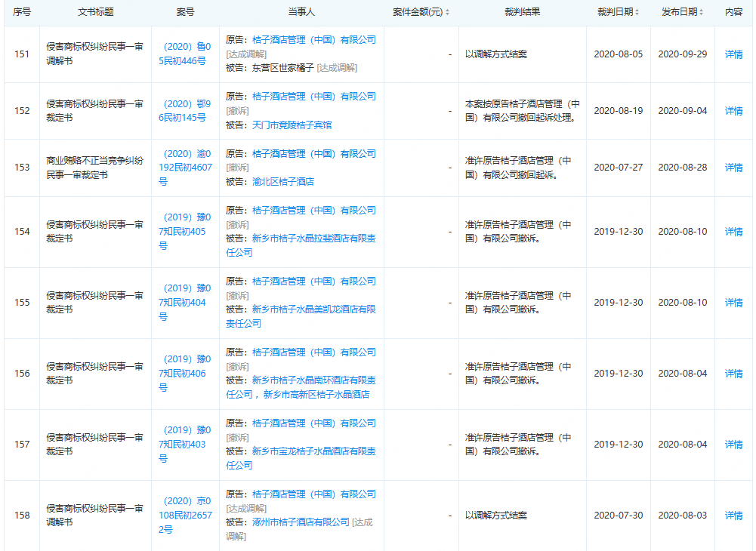
Task: Select publish date 2020-08-28
Action: tap(683, 168)
